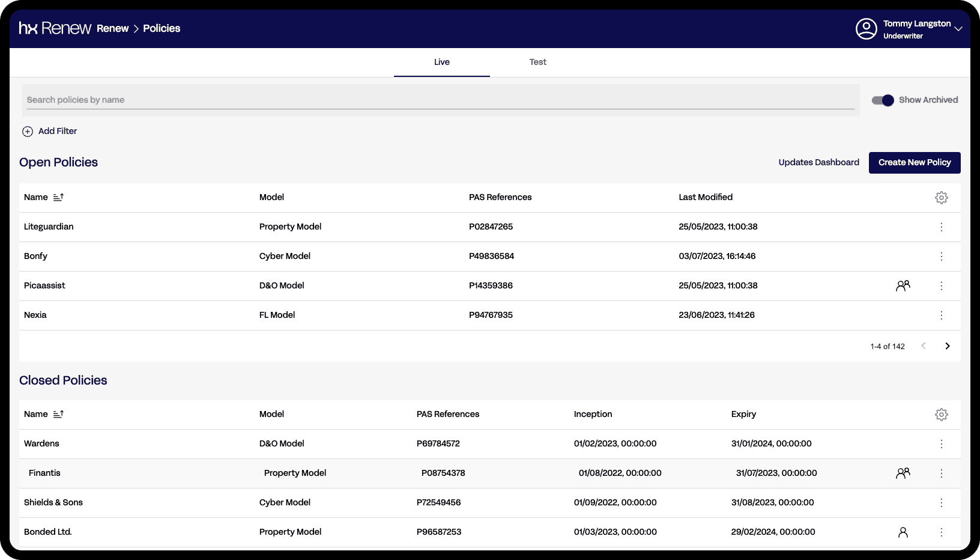Open the Liteguardian policy
The height and width of the screenshot is (560, 980).
(49, 227)
